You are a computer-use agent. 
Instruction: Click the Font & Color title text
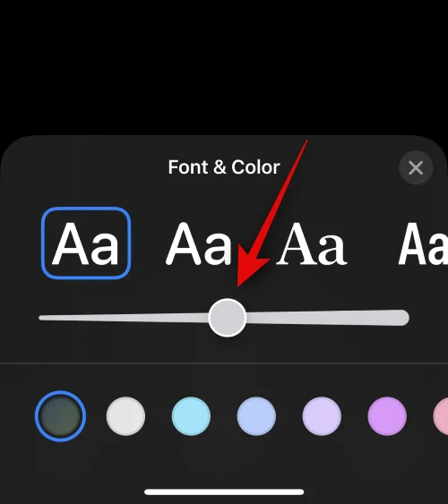(224, 167)
